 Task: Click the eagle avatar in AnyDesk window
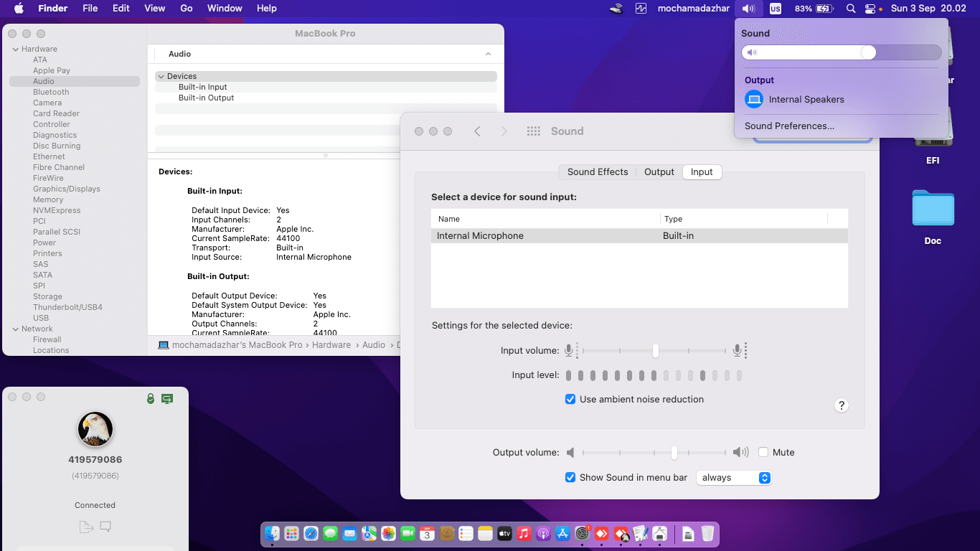(95, 429)
